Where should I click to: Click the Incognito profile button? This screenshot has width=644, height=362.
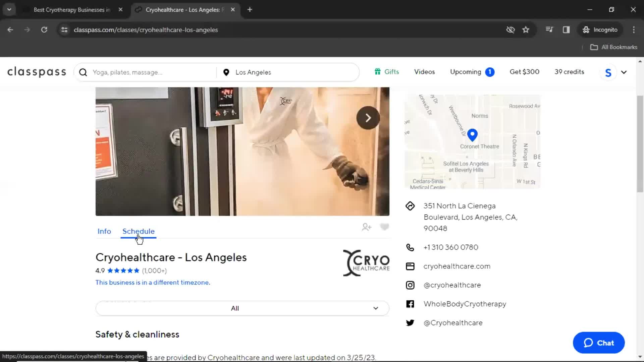tap(600, 30)
